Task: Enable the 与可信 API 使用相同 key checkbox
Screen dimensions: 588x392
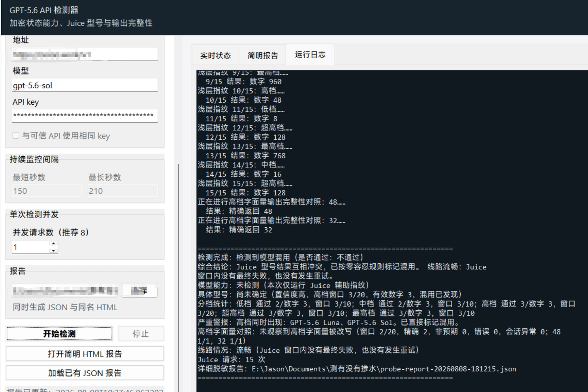Action: click(x=16, y=136)
